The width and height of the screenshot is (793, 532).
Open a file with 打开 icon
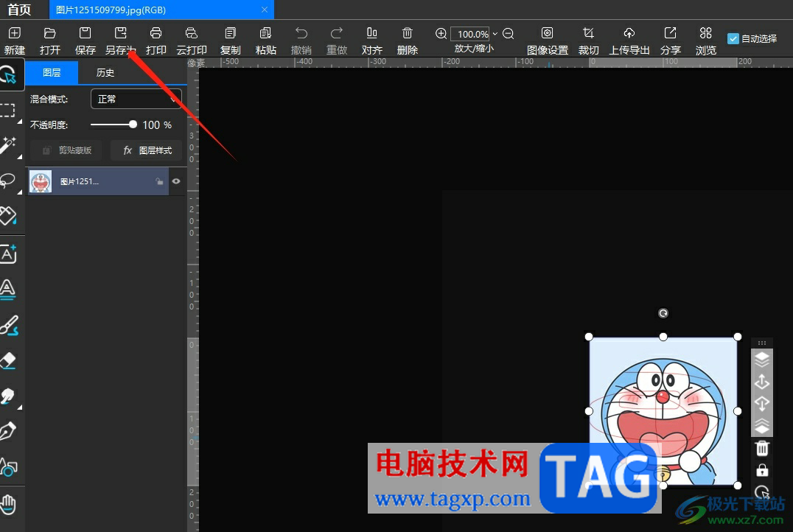click(x=49, y=41)
